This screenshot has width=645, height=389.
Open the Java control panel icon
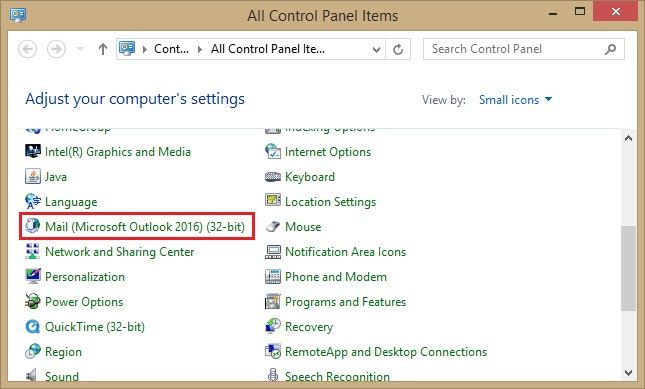click(32, 176)
